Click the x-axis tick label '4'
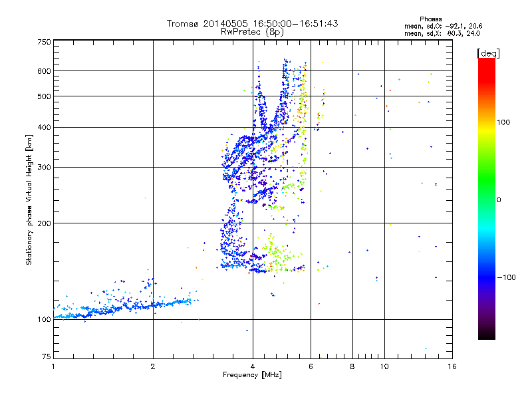This screenshot has height=399, width=532. click(253, 366)
